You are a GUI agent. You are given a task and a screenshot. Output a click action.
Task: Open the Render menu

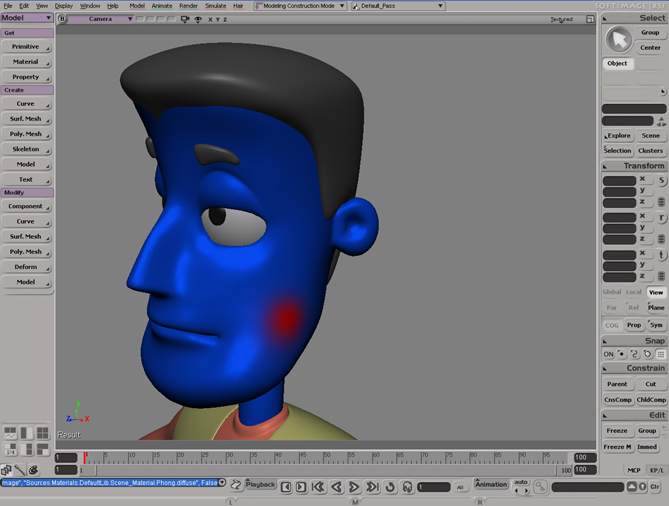coord(188,5)
